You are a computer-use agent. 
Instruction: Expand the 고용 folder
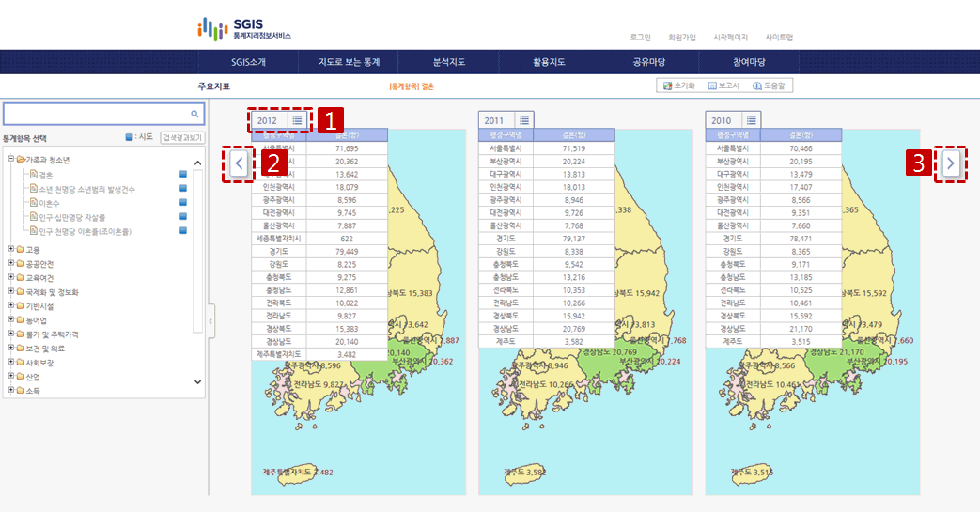point(10,249)
